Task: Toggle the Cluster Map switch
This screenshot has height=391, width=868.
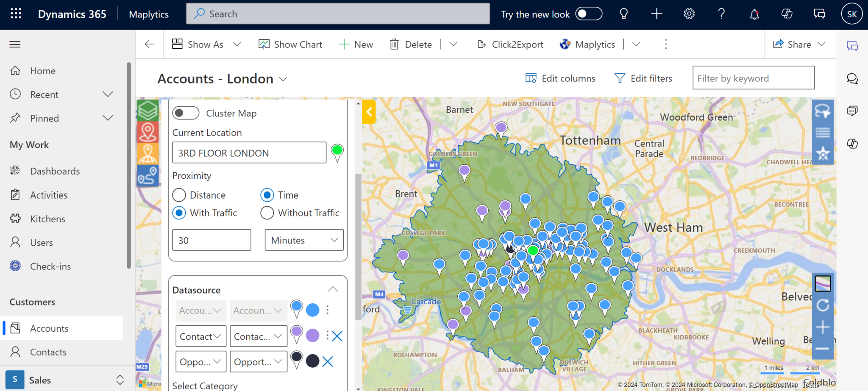Action: tap(186, 113)
